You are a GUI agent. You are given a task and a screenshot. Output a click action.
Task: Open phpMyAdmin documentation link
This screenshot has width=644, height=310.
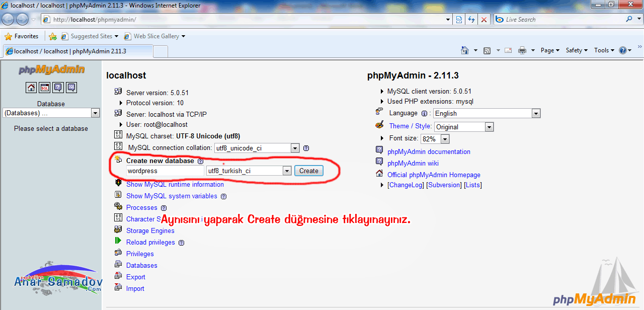point(429,152)
